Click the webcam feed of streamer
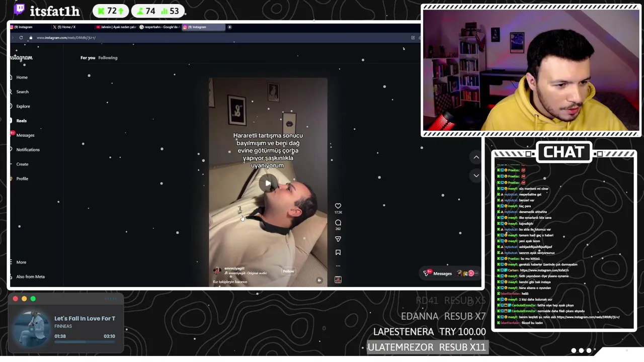The image size is (644, 362). [531, 70]
